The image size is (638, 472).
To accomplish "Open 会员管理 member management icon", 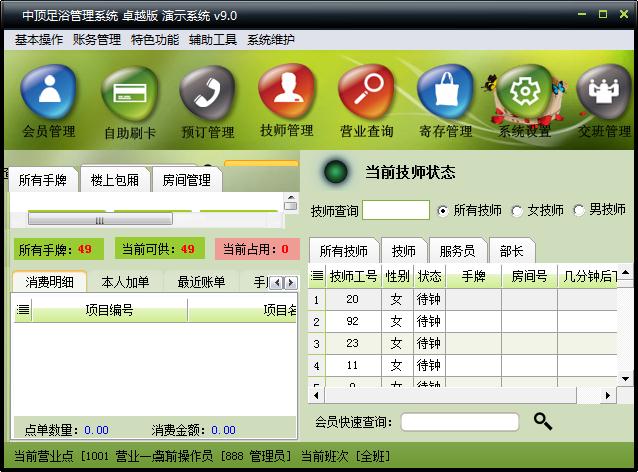I will point(48,92).
